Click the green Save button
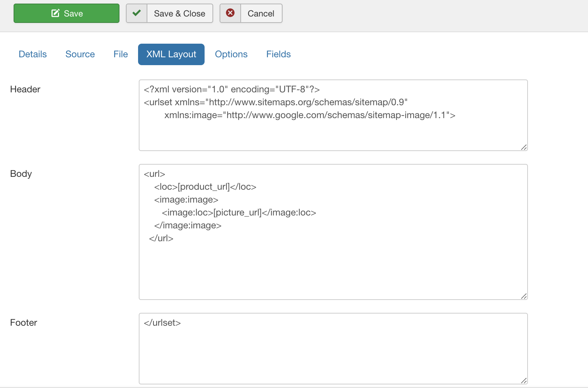 67,13
